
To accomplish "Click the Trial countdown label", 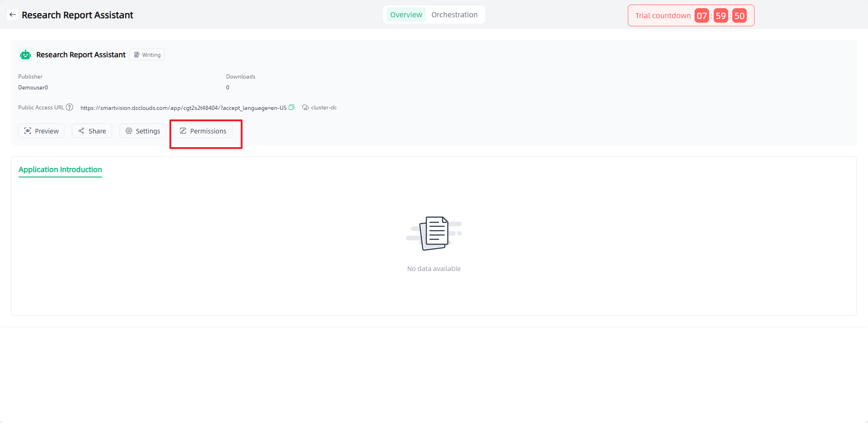I will [663, 16].
